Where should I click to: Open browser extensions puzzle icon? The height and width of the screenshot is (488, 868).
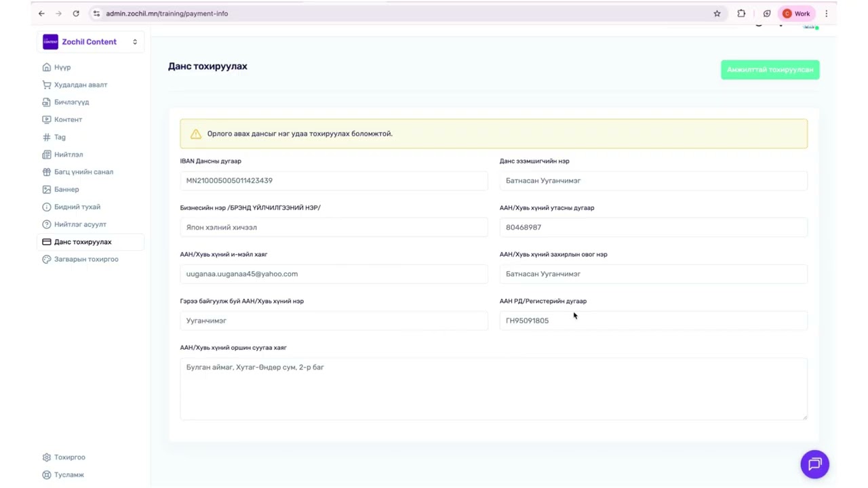tap(741, 14)
